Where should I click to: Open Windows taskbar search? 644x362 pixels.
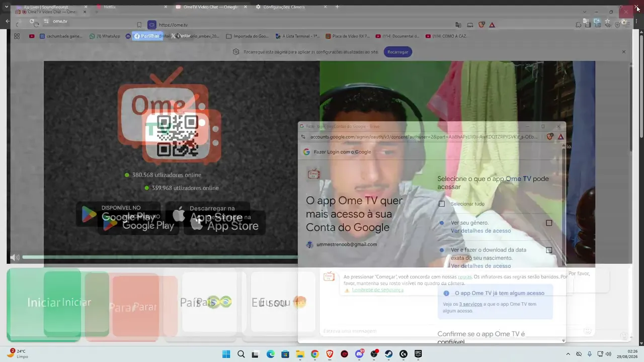coord(241,354)
